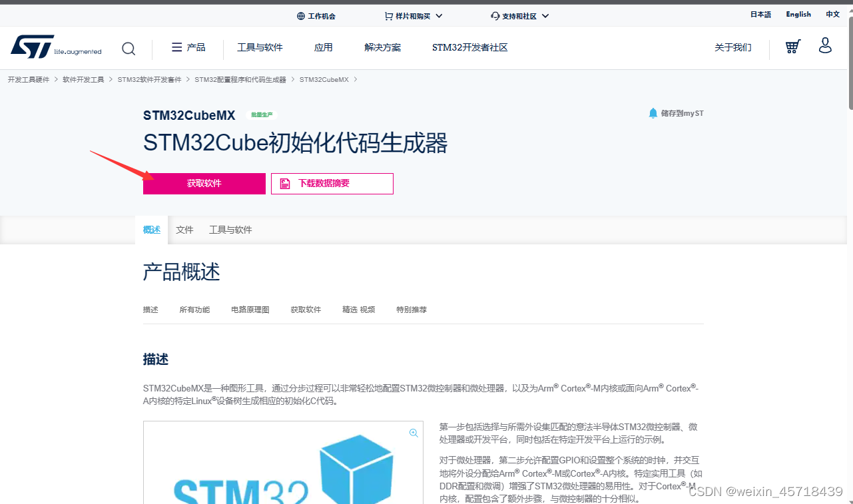Jump to the 描述 section link
Viewport: 853px width, 504px height.
click(x=150, y=309)
